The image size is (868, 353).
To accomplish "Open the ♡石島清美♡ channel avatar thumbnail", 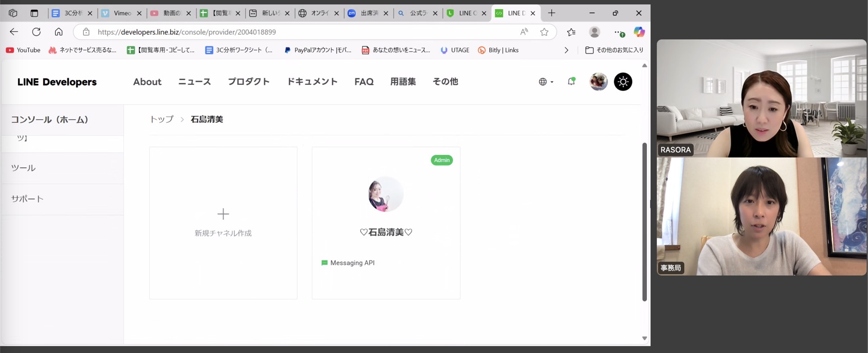I will pyautogui.click(x=386, y=194).
